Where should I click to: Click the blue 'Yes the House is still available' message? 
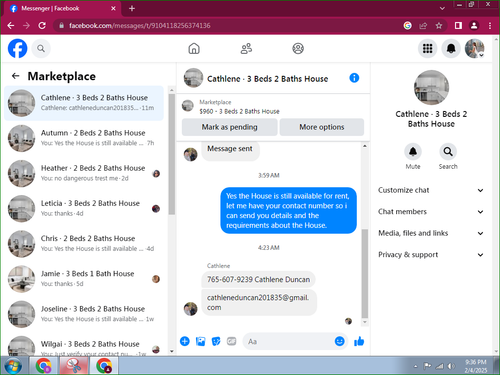(x=288, y=210)
